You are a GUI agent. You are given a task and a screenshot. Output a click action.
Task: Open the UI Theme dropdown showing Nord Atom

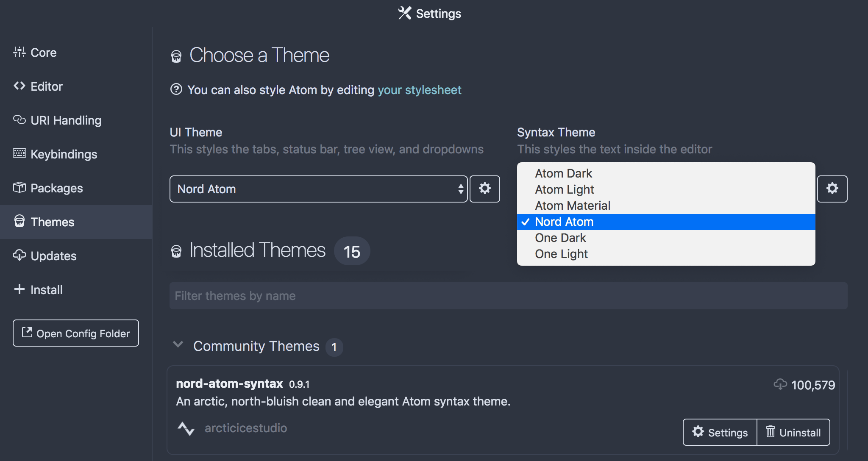pyautogui.click(x=318, y=189)
